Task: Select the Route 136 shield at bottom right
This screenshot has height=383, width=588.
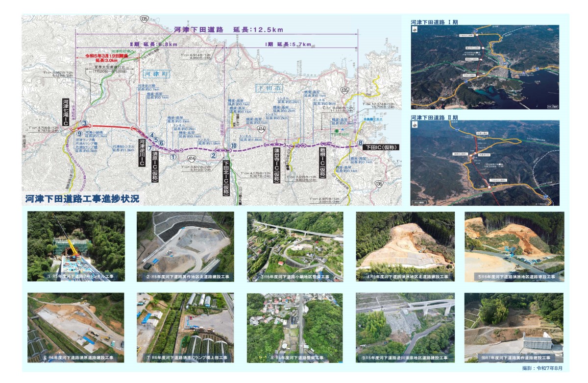Action: point(379,184)
